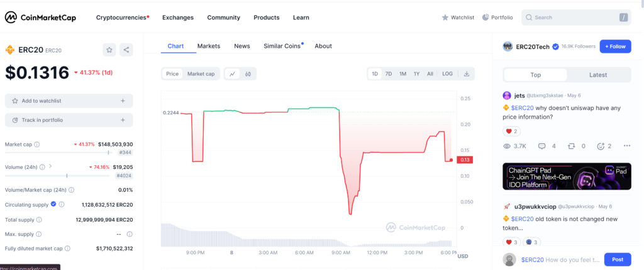
Task: Download chart data via download icon
Action: pyautogui.click(x=467, y=74)
